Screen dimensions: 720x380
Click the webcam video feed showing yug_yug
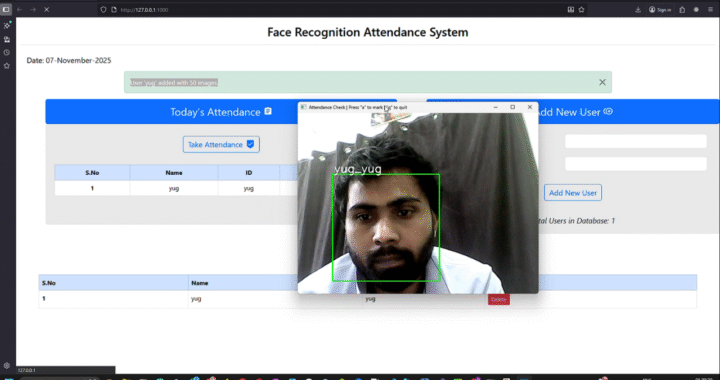point(418,203)
